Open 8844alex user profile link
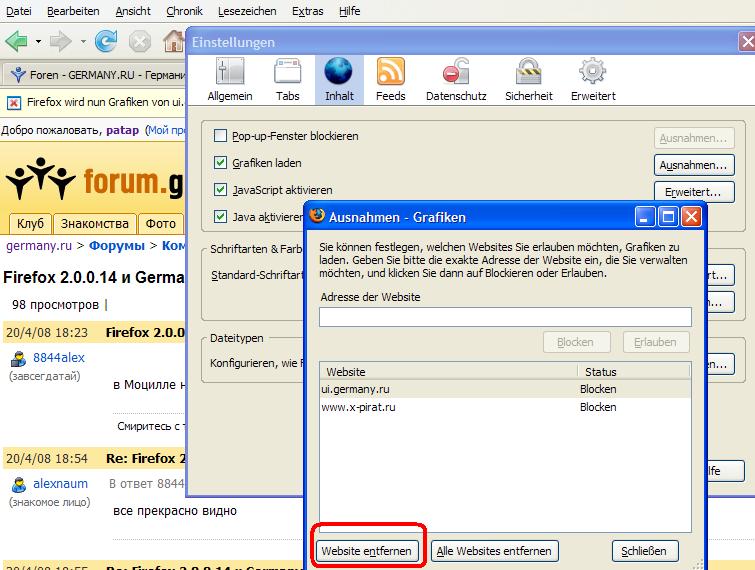 tap(59, 358)
